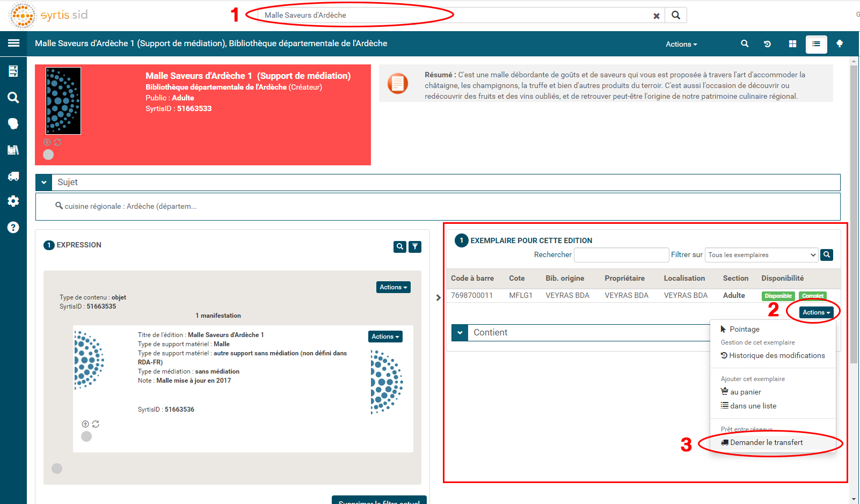The image size is (860, 504).
Task: Switch to the tree view icon
Action: [840, 44]
